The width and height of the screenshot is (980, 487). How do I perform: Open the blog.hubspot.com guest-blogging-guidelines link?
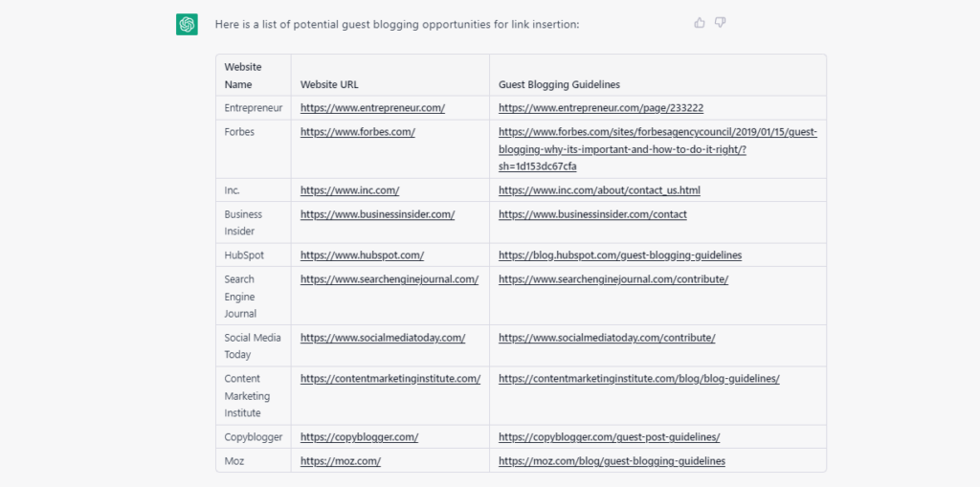[620, 255]
